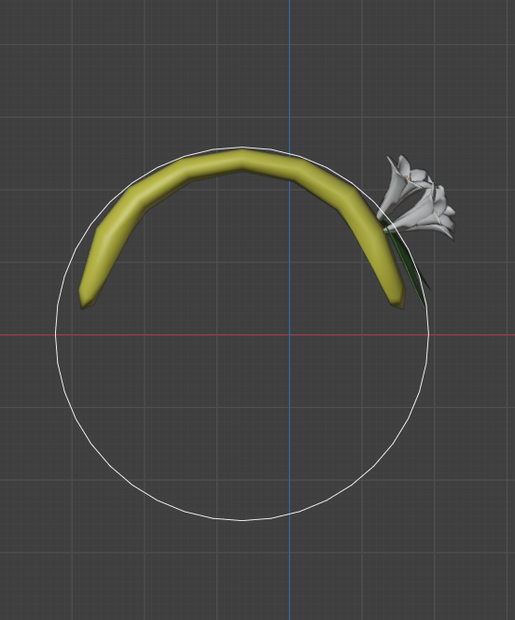
Task: Select the green leaf stem object
Action: pos(407,262)
